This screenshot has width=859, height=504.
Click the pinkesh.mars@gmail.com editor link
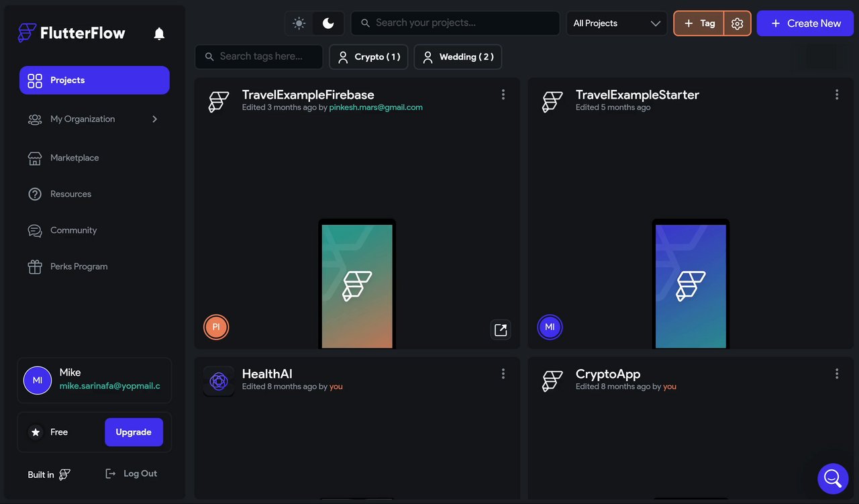[376, 107]
